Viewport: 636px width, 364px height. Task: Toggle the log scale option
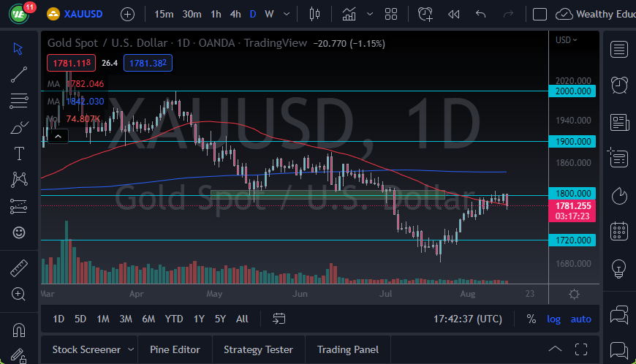tap(554, 319)
